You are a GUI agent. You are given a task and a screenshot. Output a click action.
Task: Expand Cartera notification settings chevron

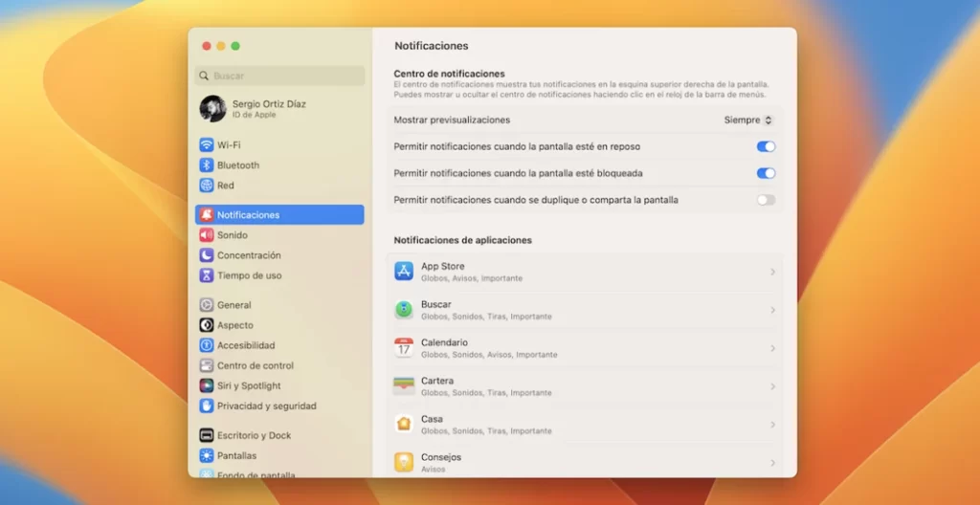pos(772,386)
